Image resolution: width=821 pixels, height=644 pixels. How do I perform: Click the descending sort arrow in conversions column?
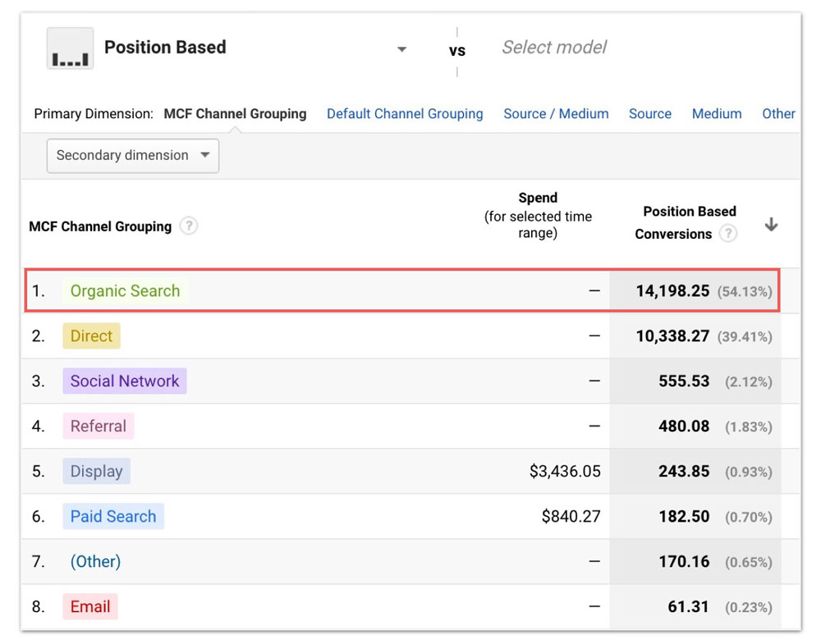[771, 225]
